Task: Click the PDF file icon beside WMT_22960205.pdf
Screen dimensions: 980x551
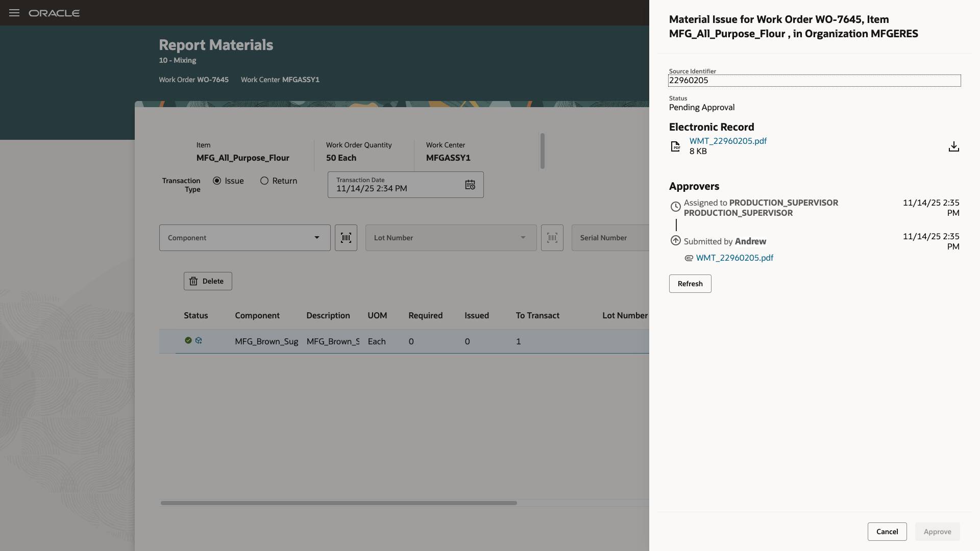Action: (676, 146)
